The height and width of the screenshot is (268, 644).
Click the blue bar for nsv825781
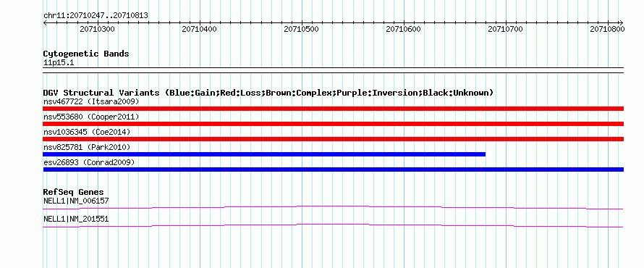(264, 154)
